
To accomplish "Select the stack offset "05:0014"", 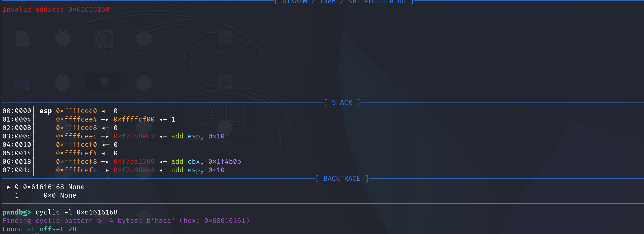I will point(17,153).
